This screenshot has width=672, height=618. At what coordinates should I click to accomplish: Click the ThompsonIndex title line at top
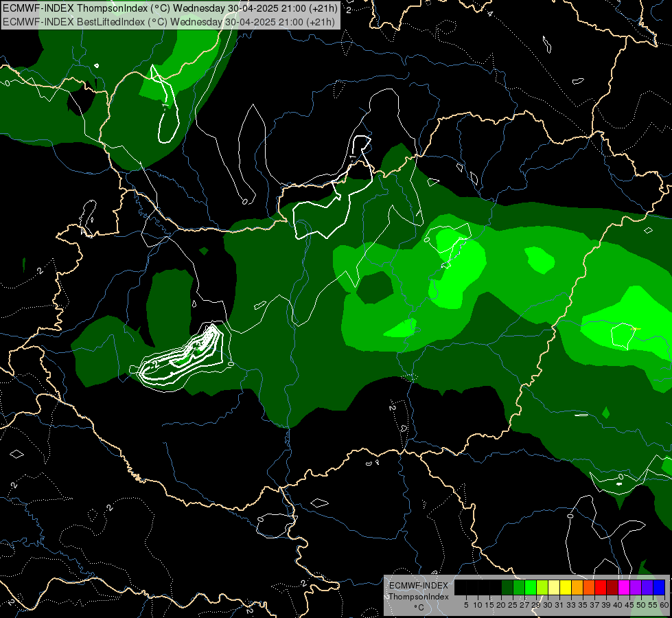(x=170, y=8)
